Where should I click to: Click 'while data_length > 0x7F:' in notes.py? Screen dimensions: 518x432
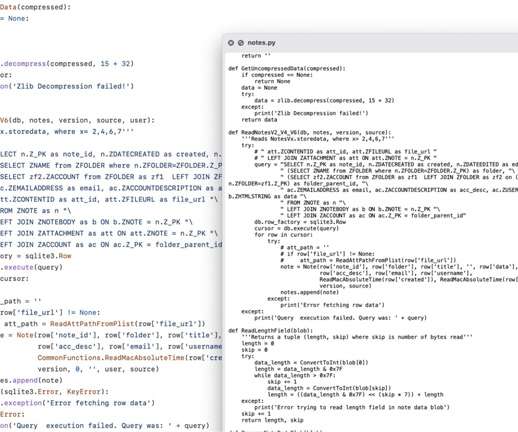pos(295,375)
